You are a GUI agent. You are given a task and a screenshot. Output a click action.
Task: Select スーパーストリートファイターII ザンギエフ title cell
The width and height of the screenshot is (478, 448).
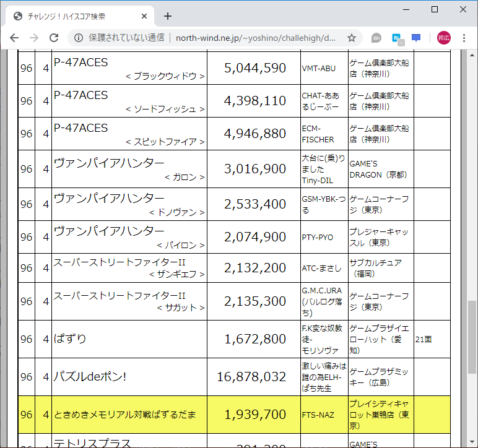pyautogui.click(x=129, y=268)
